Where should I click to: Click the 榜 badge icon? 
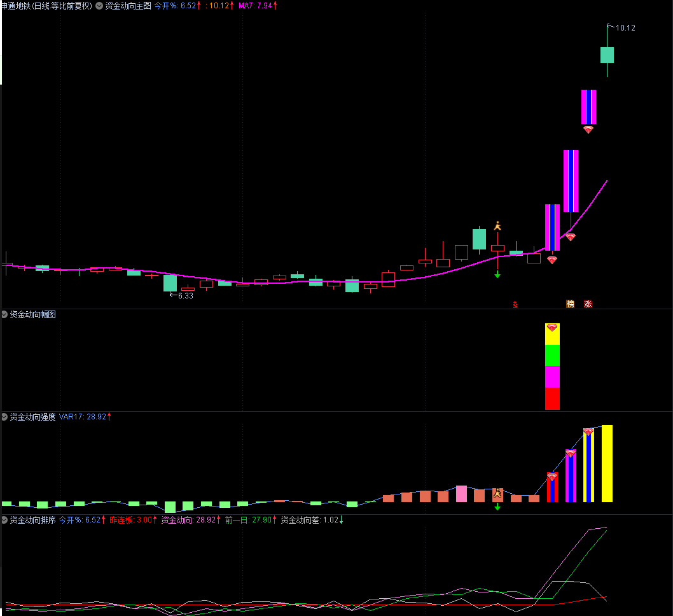[570, 304]
